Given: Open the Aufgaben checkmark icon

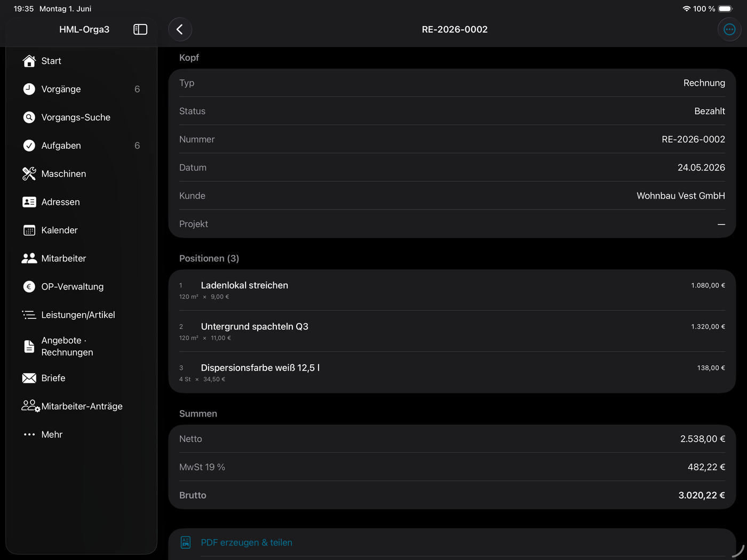Looking at the screenshot, I should click(29, 146).
